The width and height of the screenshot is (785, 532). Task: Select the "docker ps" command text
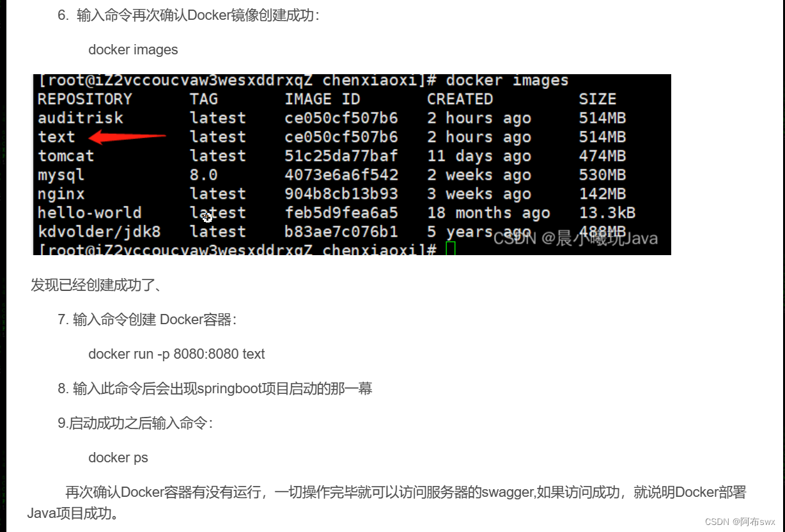118,457
